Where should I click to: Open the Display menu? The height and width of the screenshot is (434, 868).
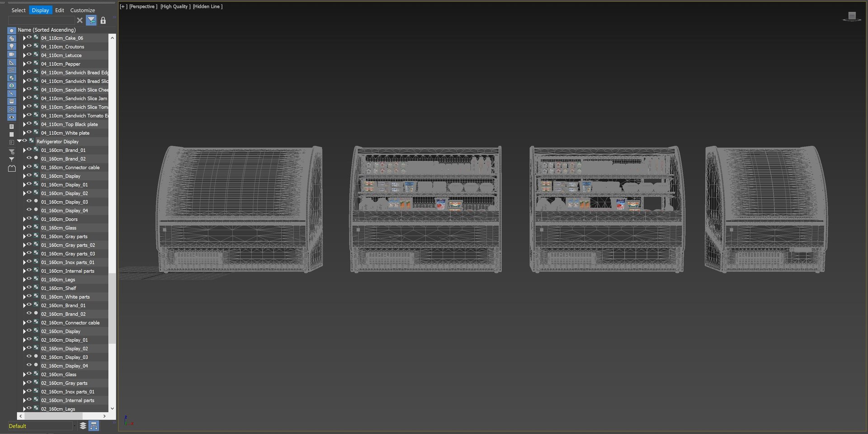(x=40, y=10)
